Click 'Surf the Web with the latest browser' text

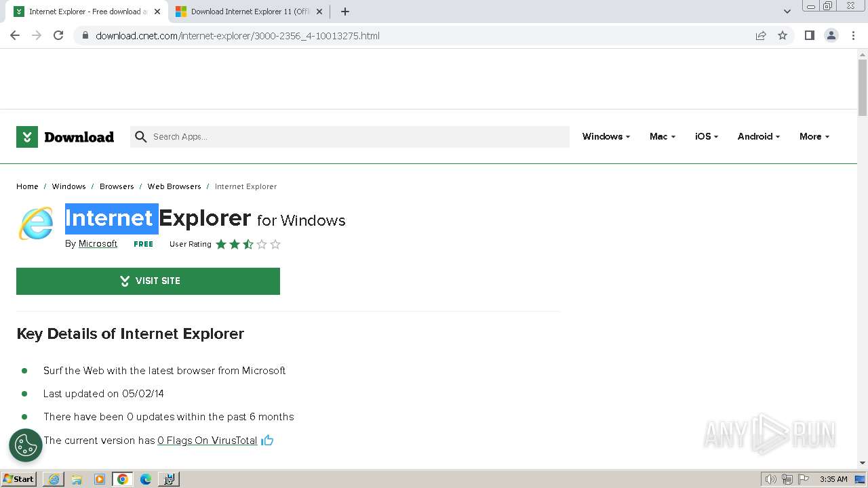pos(164,371)
